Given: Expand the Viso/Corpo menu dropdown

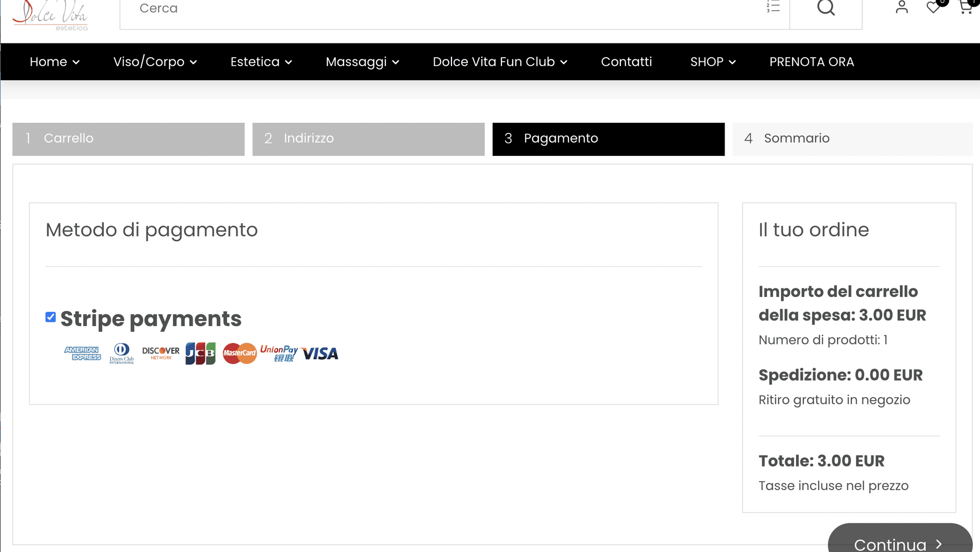Looking at the screenshot, I should point(155,62).
